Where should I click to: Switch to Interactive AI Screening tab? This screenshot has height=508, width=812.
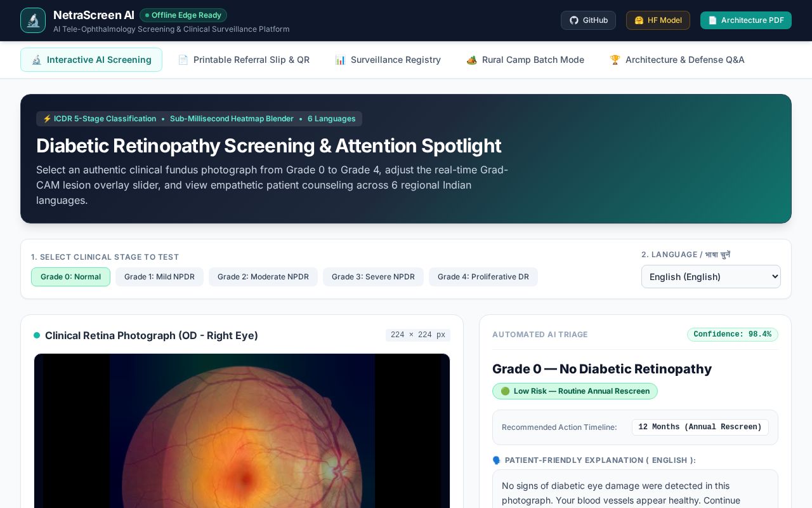pos(91,60)
